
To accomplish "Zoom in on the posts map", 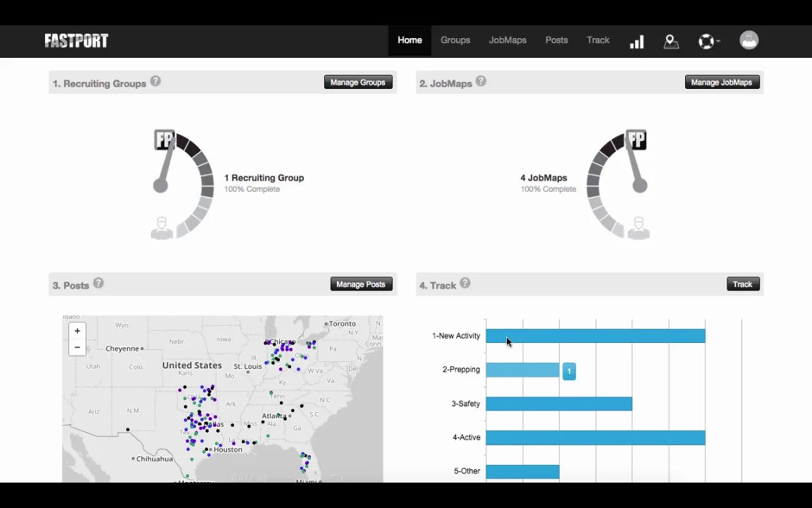I will tap(77, 331).
